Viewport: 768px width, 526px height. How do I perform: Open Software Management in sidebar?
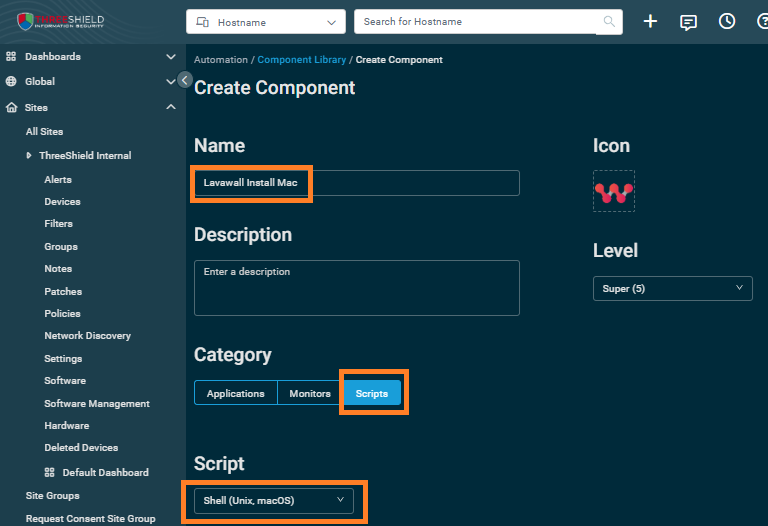97,404
